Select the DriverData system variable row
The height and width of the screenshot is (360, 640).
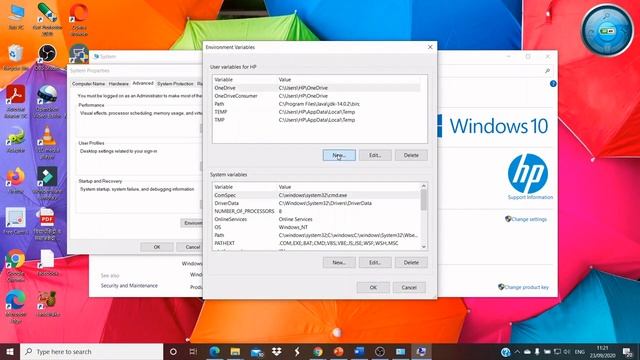(x=316, y=203)
